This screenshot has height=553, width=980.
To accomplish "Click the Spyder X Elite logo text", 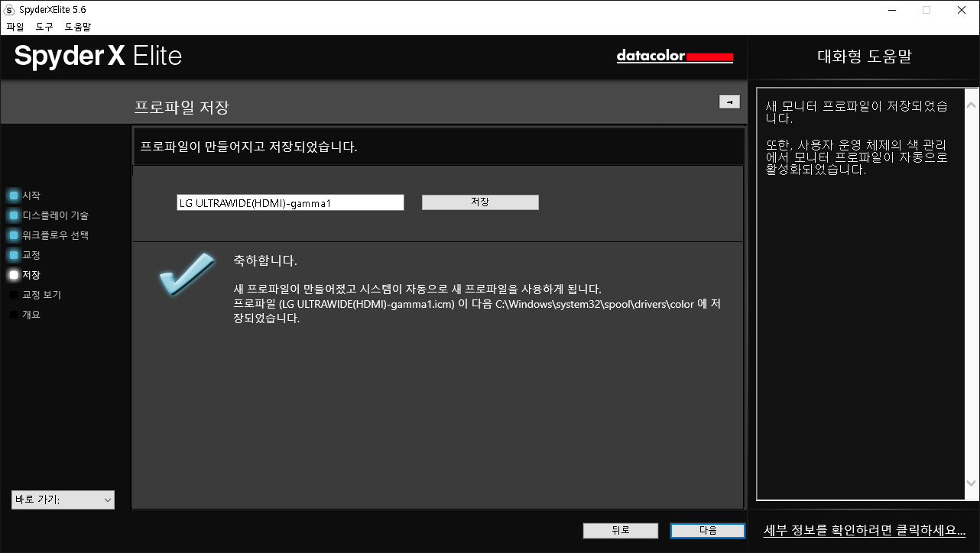I will pyautogui.click(x=98, y=57).
